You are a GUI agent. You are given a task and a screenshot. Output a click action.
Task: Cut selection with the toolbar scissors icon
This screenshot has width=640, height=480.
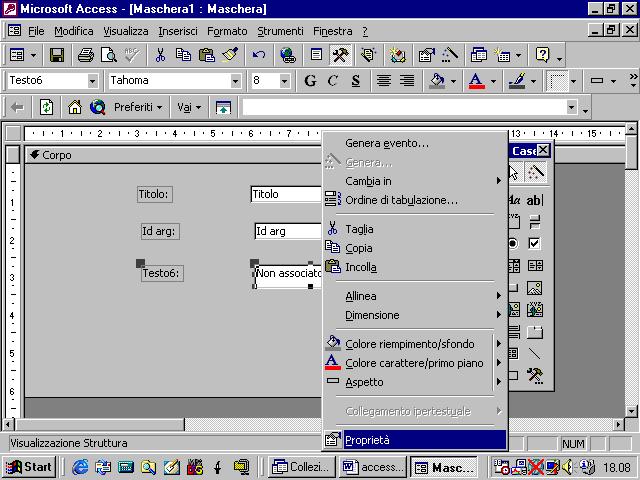(160, 55)
